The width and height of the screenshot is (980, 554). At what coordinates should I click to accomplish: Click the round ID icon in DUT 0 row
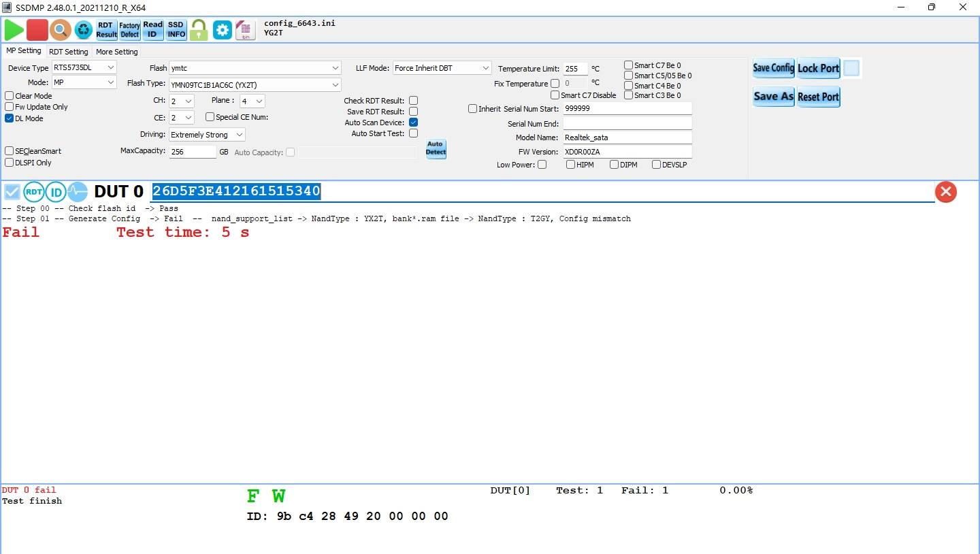coord(56,192)
